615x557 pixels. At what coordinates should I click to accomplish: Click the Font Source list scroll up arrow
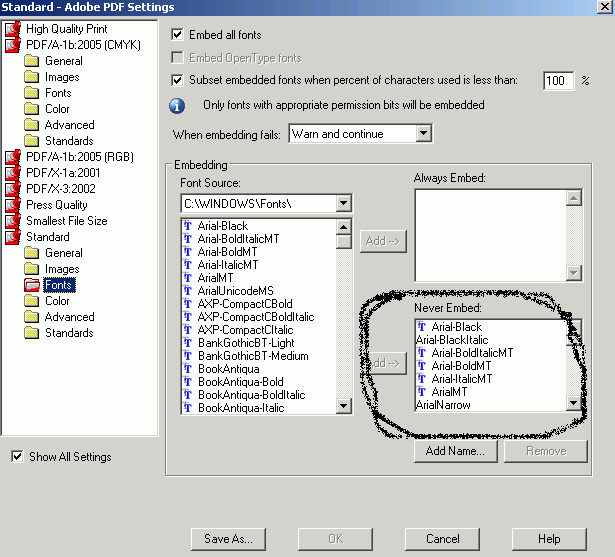click(x=344, y=227)
